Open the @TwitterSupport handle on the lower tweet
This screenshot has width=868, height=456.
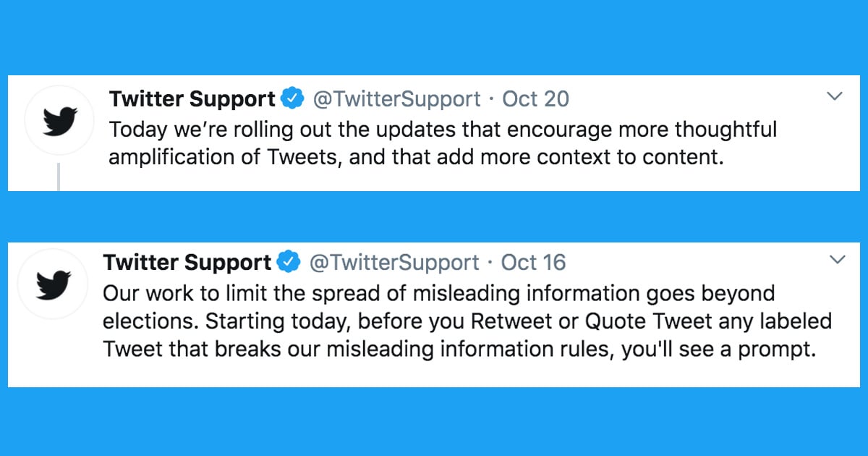[395, 262]
